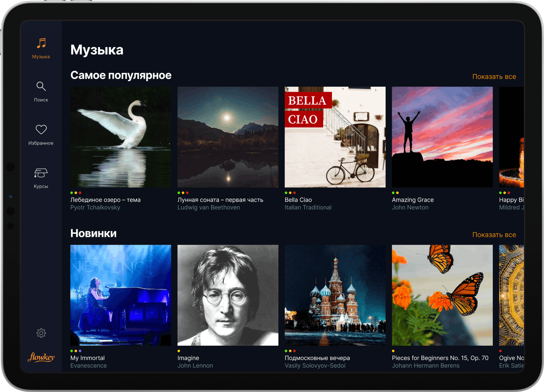Viewport: 544px width, 392px height.
Task: Click the flowkey logo
Action: (x=41, y=357)
